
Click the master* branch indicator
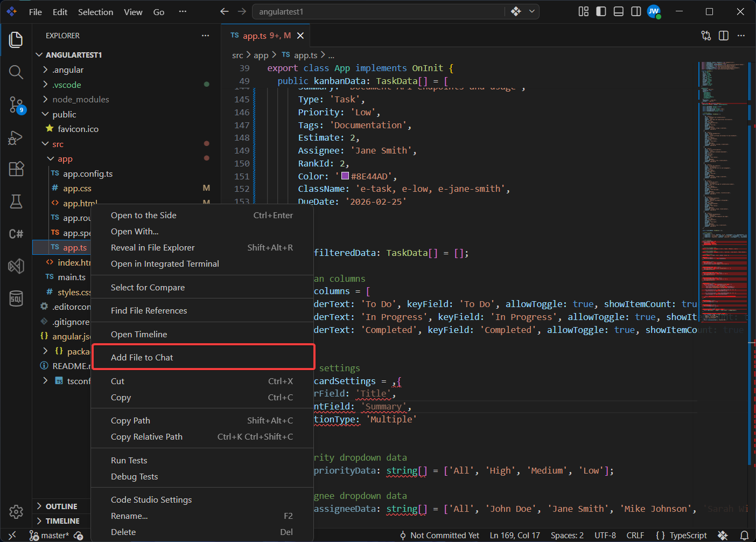tap(49, 536)
